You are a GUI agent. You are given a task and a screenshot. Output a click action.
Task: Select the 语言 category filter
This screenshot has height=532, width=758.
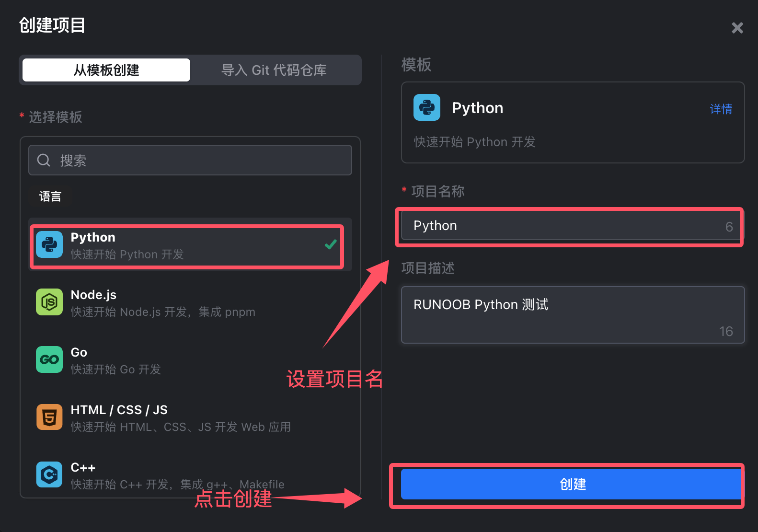pyautogui.click(x=50, y=197)
